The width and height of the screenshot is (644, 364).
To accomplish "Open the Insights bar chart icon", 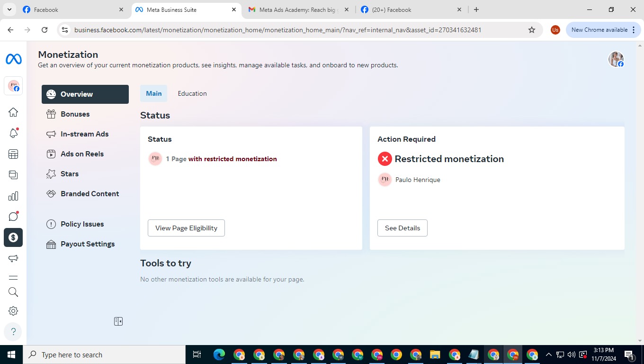I will point(13,196).
